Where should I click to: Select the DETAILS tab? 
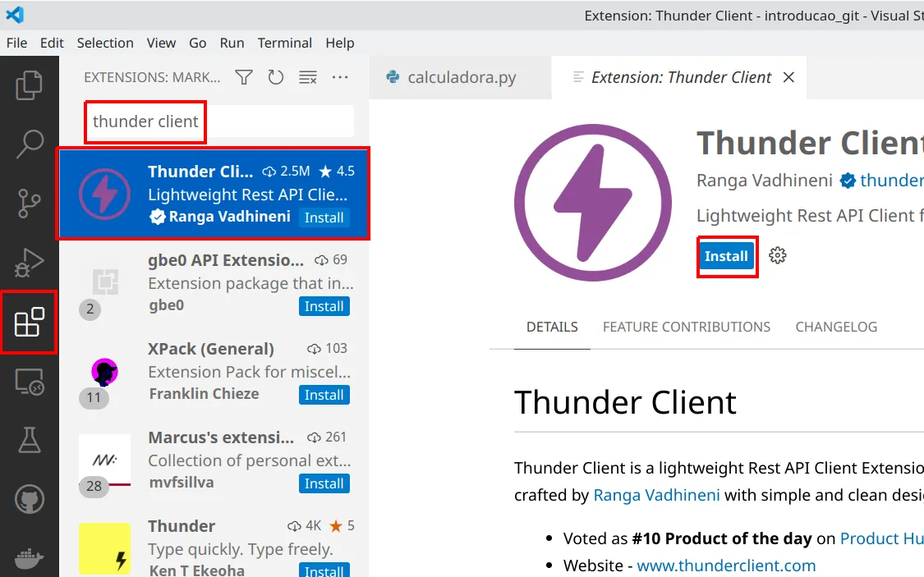pos(552,327)
